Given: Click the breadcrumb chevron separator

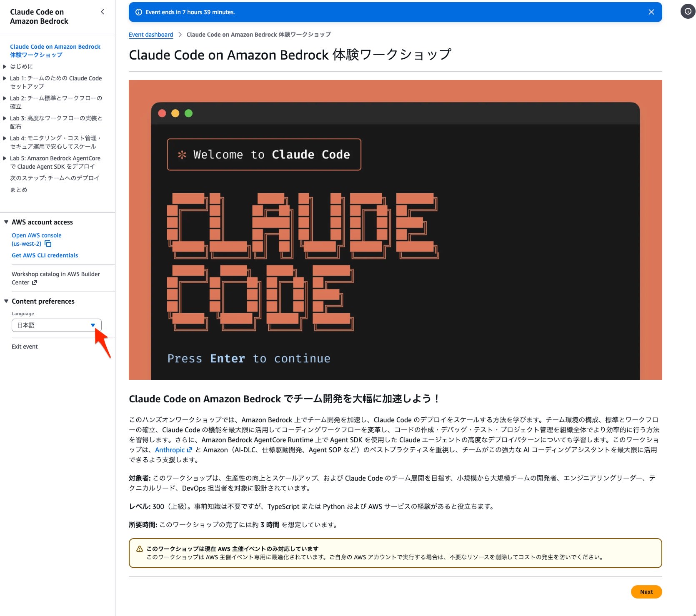Looking at the screenshot, I should click(180, 35).
